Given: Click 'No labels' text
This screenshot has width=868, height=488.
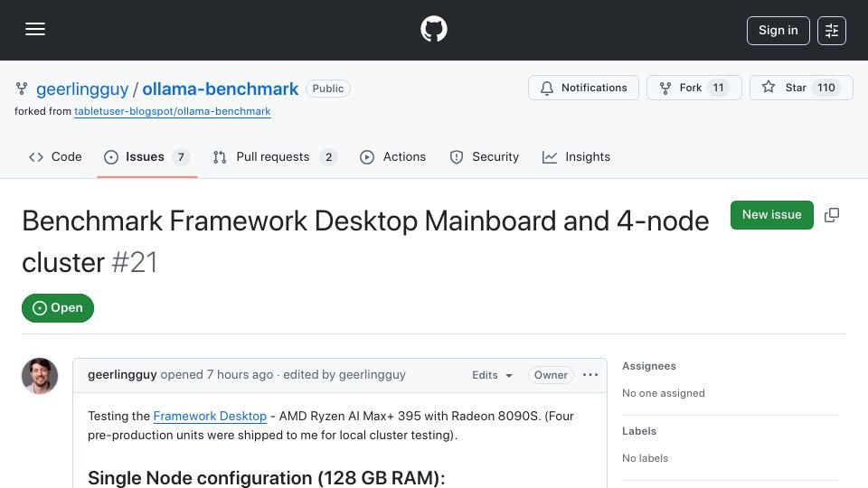Looking at the screenshot, I should click(645, 459).
